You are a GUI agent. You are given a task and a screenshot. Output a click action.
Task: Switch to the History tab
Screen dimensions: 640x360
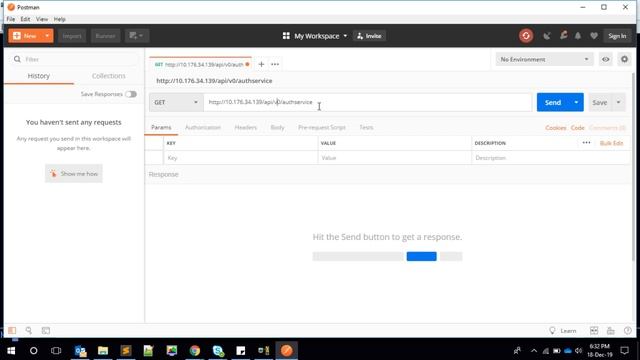[x=39, y=76]
